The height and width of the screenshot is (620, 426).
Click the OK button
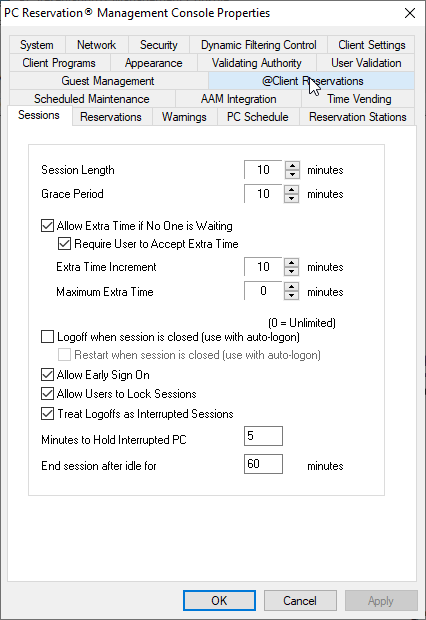pyautogui.click(x=219, y=601)
